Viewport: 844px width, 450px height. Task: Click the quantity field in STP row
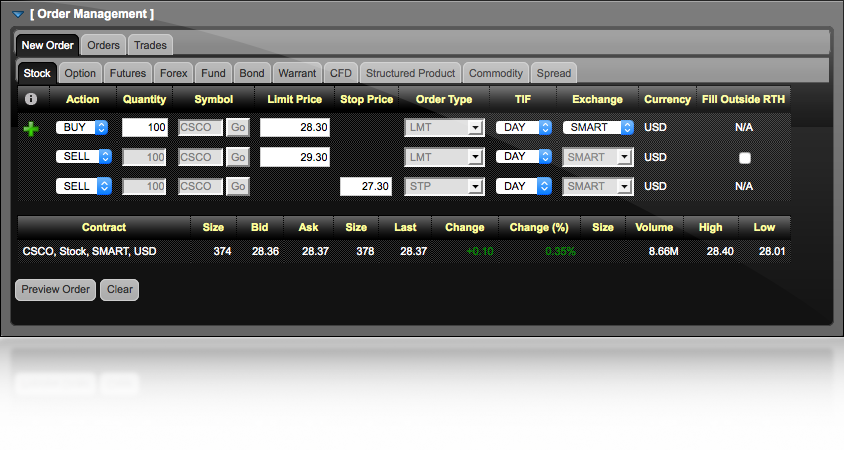tap(145, 186)
